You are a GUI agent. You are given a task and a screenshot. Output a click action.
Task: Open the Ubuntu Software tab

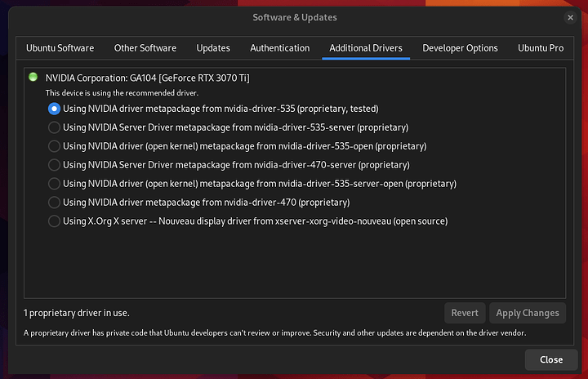click(60, 48)
